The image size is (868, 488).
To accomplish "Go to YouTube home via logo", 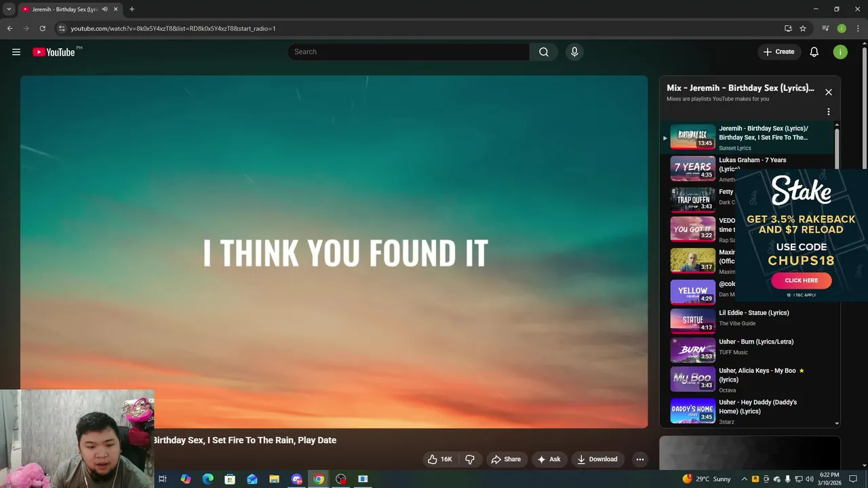I will 54,52.
